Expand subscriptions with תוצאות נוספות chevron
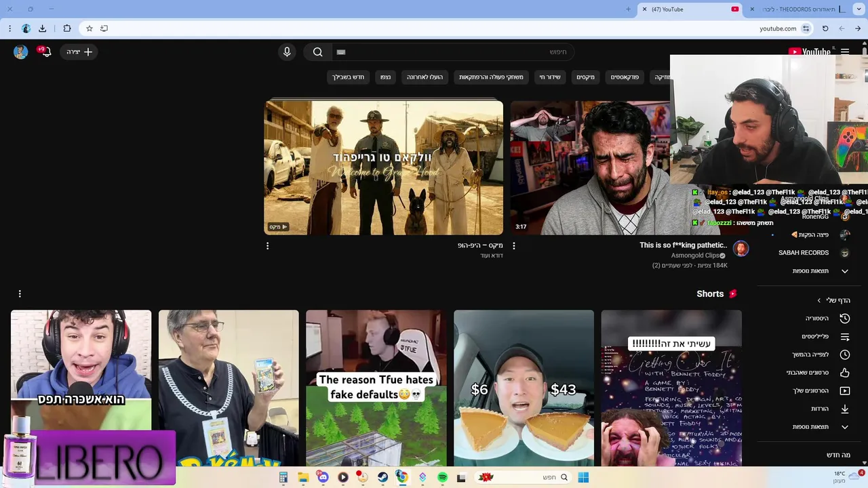Viewport: 868px width, 488px height. pos(845,271)
